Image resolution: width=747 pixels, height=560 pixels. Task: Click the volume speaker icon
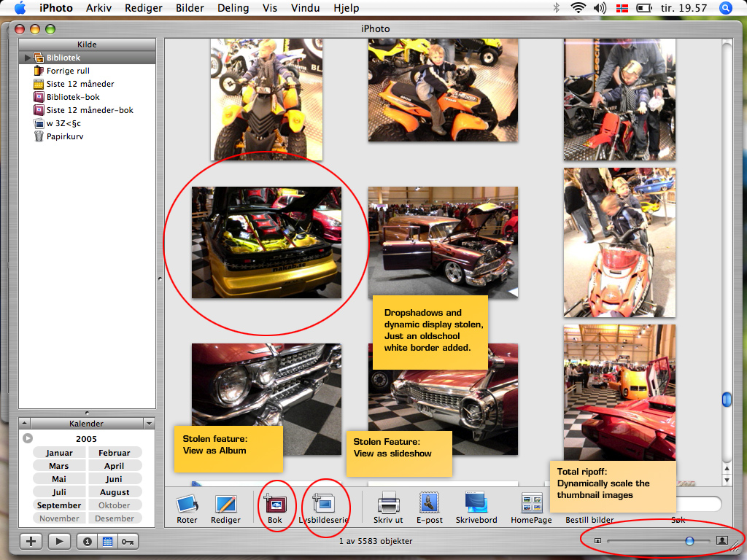tap(600, 8)
